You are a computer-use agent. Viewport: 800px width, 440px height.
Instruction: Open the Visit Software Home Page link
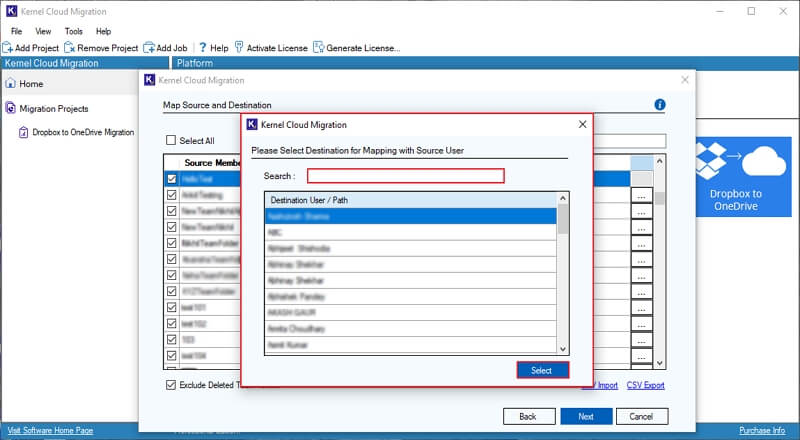tap(51, 431)
